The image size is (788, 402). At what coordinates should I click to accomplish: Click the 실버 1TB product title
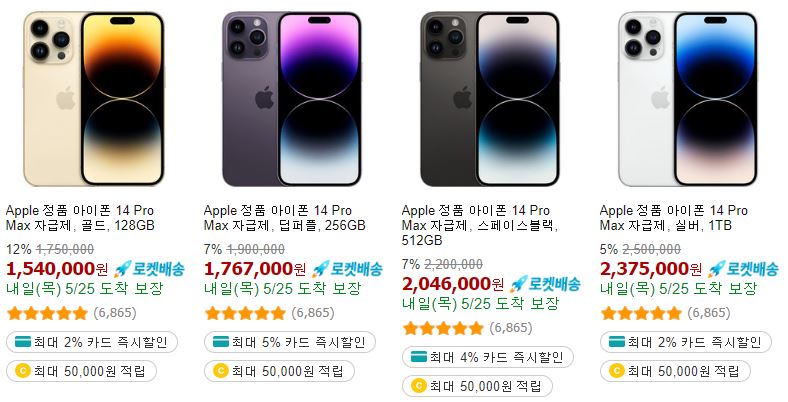673,218
